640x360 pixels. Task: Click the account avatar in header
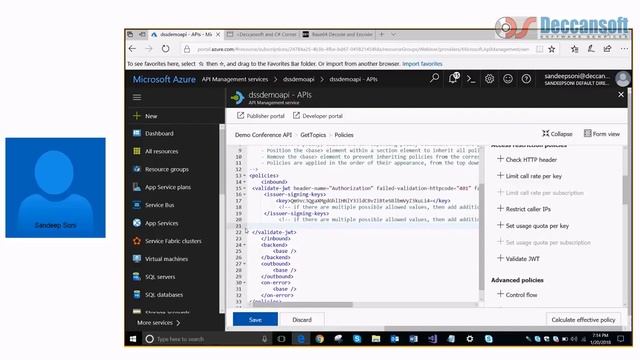623,79
